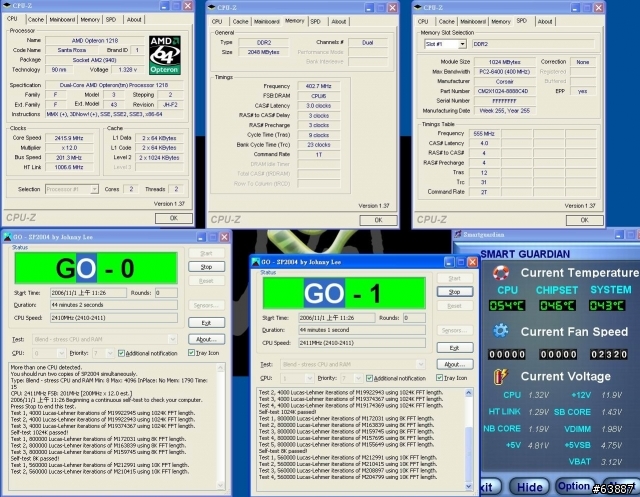640x497 pixels.
Task: Click OK in the Memory CPU-Z window
Action: 378,220
